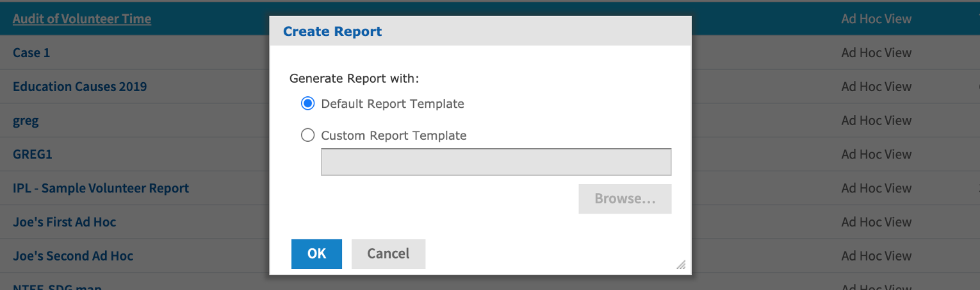Click the dialog resize grip in the corner
Viewport: 980px width, 290px height.
681,264
